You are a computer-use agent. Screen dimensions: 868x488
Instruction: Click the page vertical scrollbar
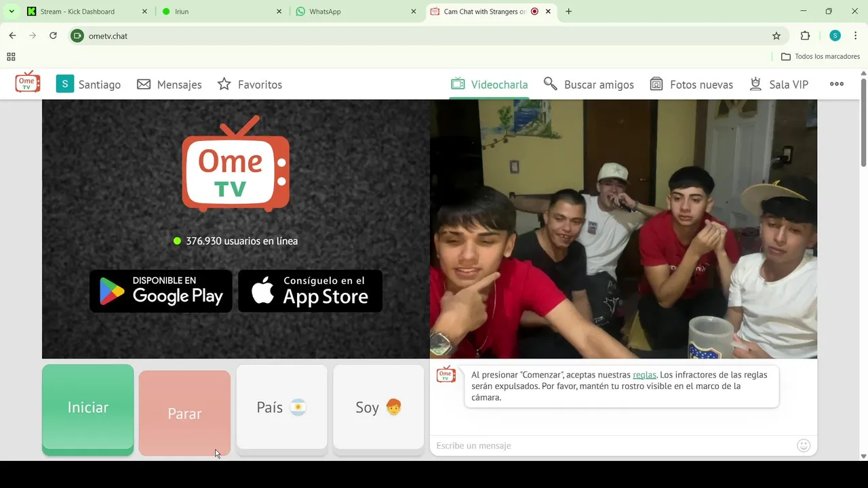(x=863, y=122)
